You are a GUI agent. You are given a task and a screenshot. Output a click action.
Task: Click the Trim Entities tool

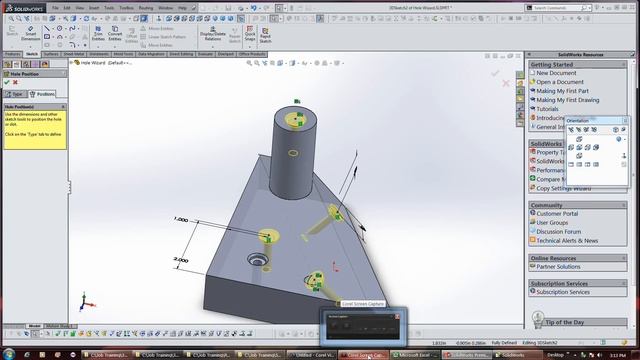pyautogui.click(x=98, y=33)
